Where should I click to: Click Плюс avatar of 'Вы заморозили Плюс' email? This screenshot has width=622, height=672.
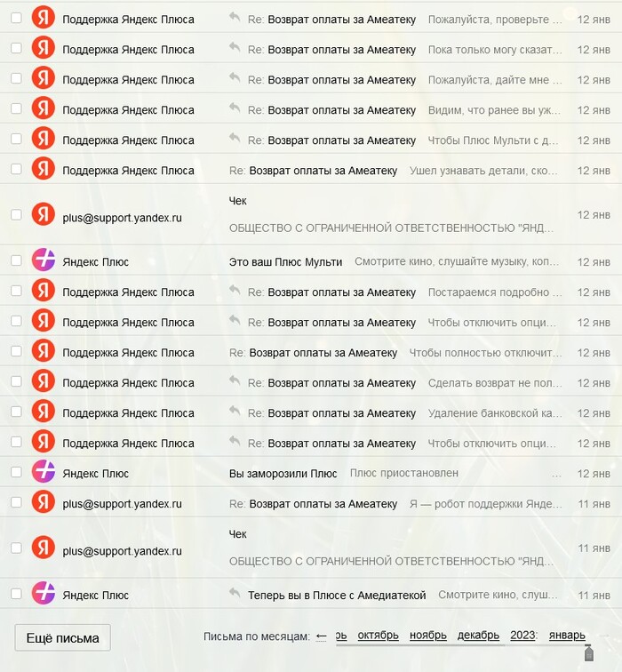(x=44, y=472)
